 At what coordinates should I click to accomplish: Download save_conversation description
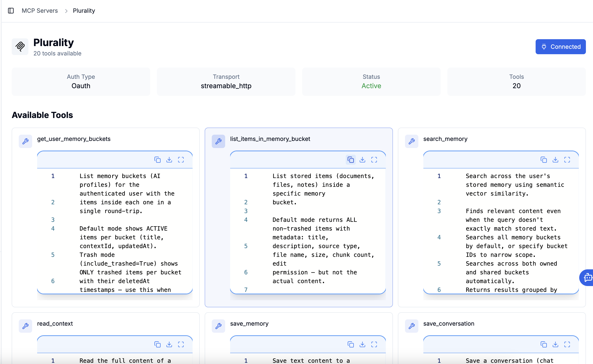pos(555,344)
